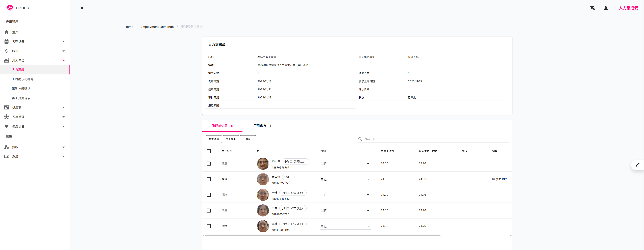Check the box for employee 陆正达
This screenshot has width=644, height=250.
pyautogui.click(x=209, y=164)
